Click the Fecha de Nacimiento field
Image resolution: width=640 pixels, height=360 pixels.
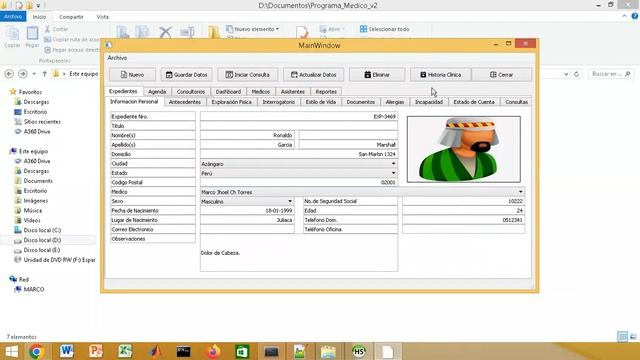click(247, 211)
